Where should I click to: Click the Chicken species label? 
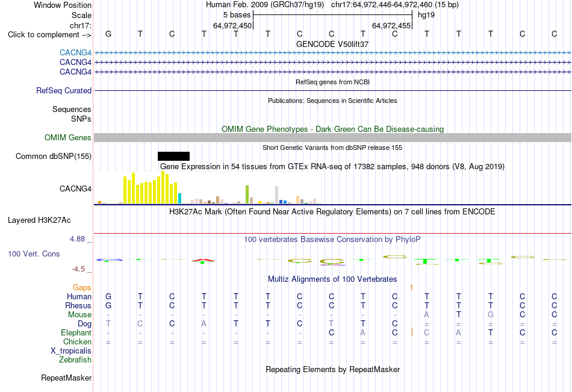pyautogui.click(x=77, y=341)
